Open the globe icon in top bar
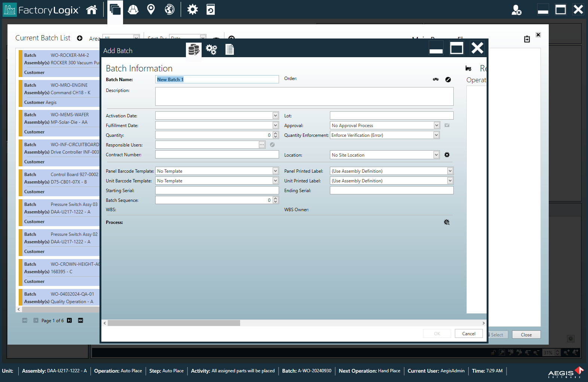Viewport: 588px width, 382px height. tap(169, 10)
